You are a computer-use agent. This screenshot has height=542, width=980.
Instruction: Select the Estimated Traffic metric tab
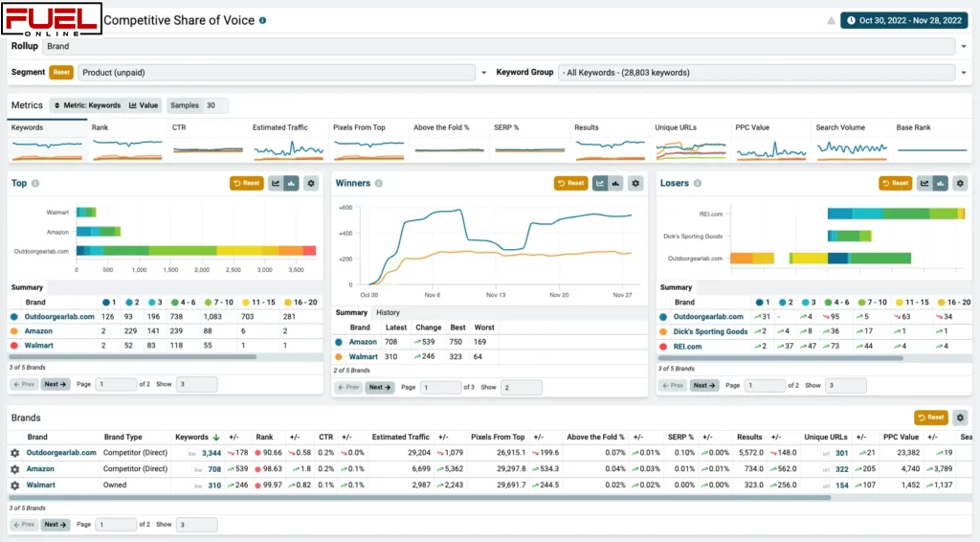[288, 141]
